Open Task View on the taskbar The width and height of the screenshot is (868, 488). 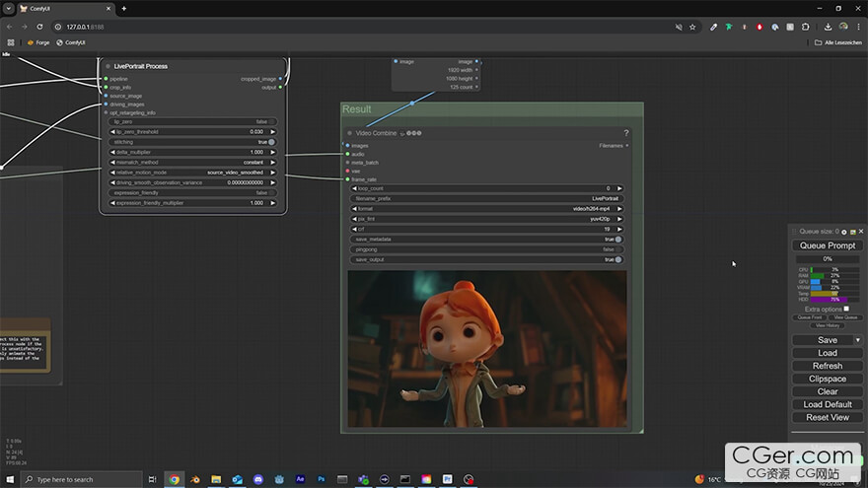pos(152,479)
